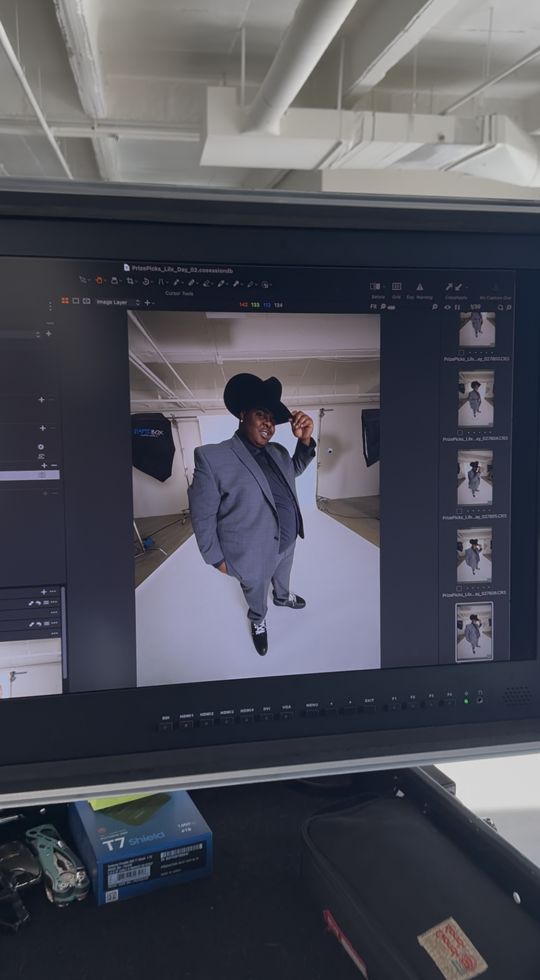Set star rating dots under 027804 thumbnail
The width and height of the screenshot is (540, 980).
(480, 432)
